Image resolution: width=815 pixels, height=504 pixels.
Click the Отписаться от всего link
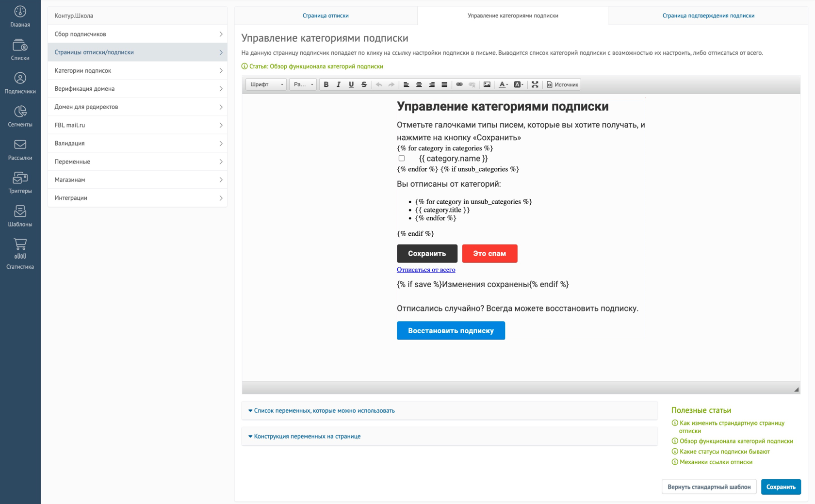(x=426, y=270)
